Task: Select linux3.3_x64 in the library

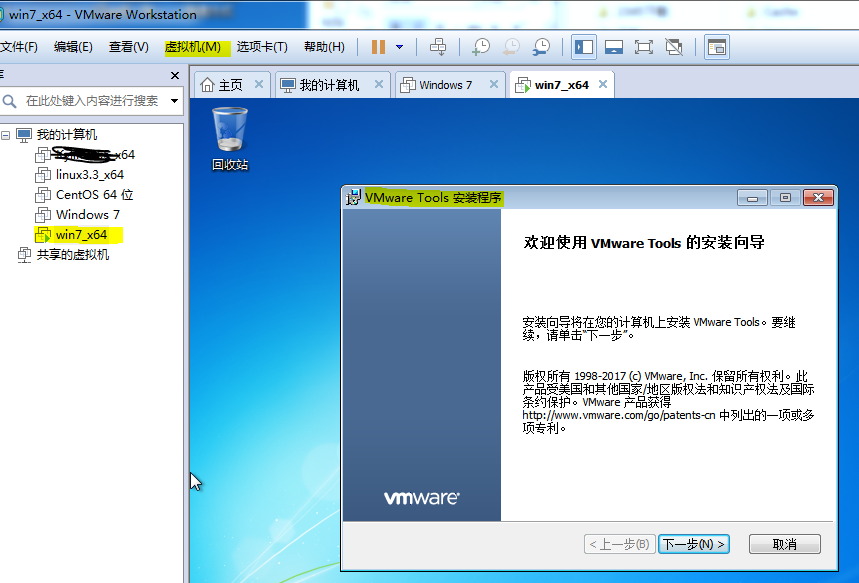Action: pos(90,175)
